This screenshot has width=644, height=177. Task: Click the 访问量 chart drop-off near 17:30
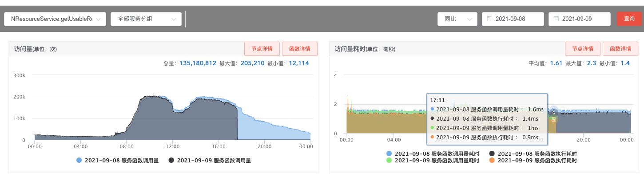click(x=238, y=122)
